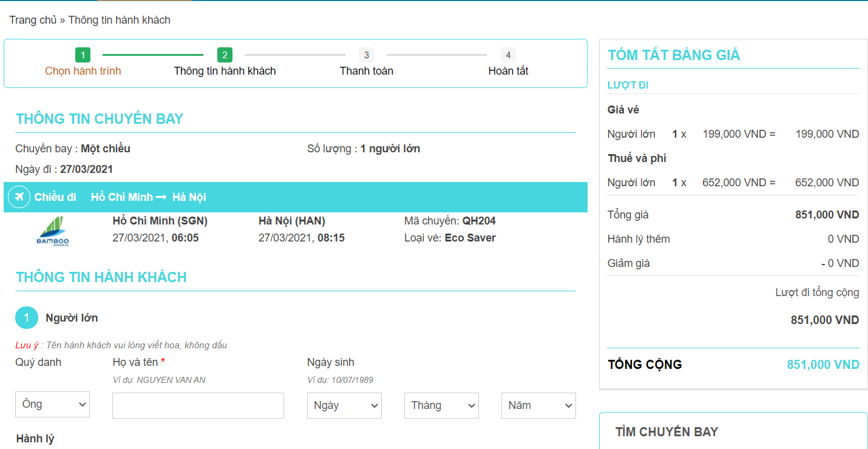
Task: Click the Thông tin hành khách section heading
Action: point(101,277)
